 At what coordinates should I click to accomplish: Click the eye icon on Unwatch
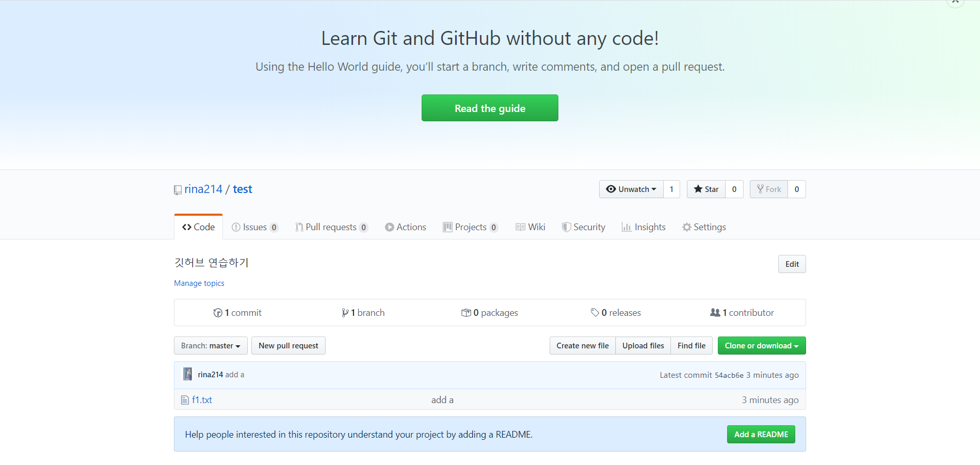[611, 189]
